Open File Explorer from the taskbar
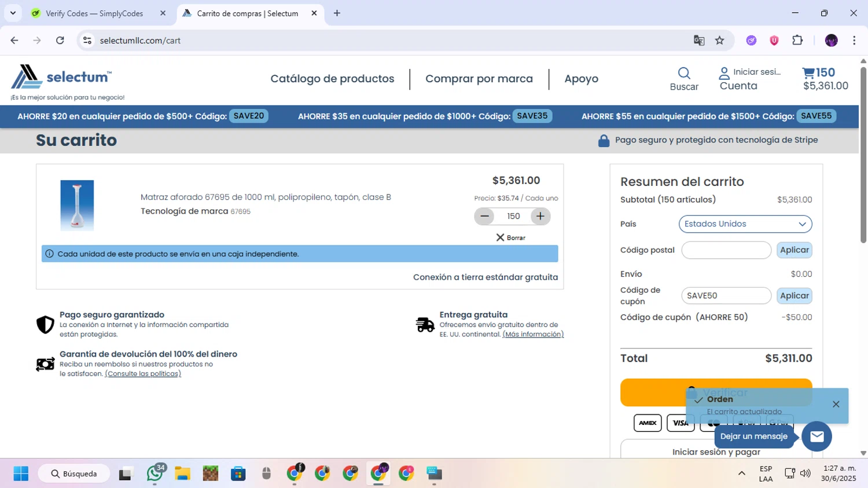The image size is (868, 488). coord(182,474)
